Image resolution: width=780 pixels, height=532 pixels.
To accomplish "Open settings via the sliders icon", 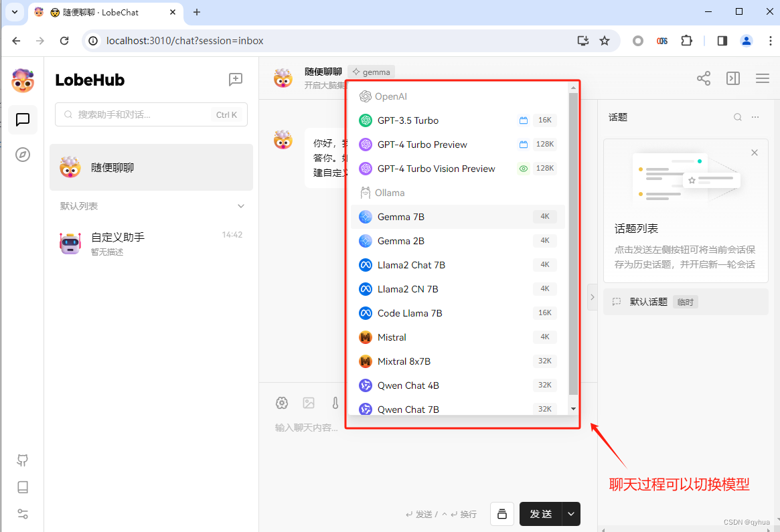I will point(22,514).
